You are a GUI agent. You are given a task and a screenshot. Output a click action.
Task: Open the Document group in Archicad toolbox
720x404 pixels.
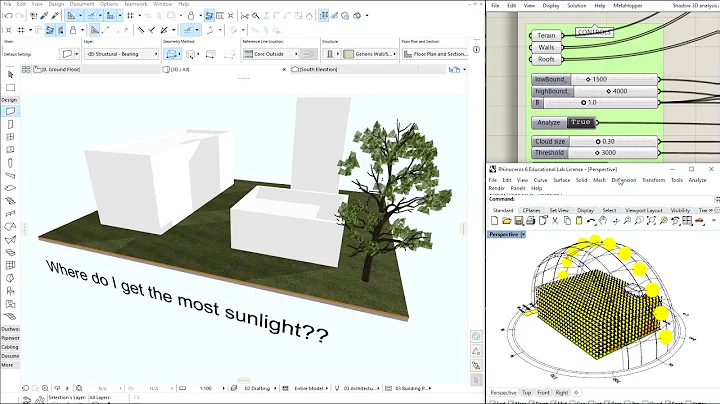click(x=10, y=356)
